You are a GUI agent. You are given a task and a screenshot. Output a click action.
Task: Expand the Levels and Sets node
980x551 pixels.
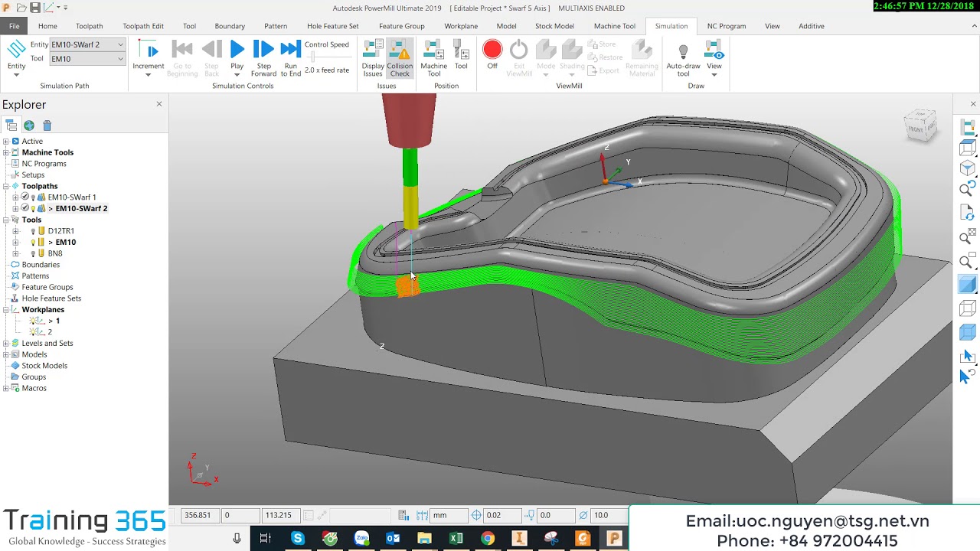(x=6, y=344)
